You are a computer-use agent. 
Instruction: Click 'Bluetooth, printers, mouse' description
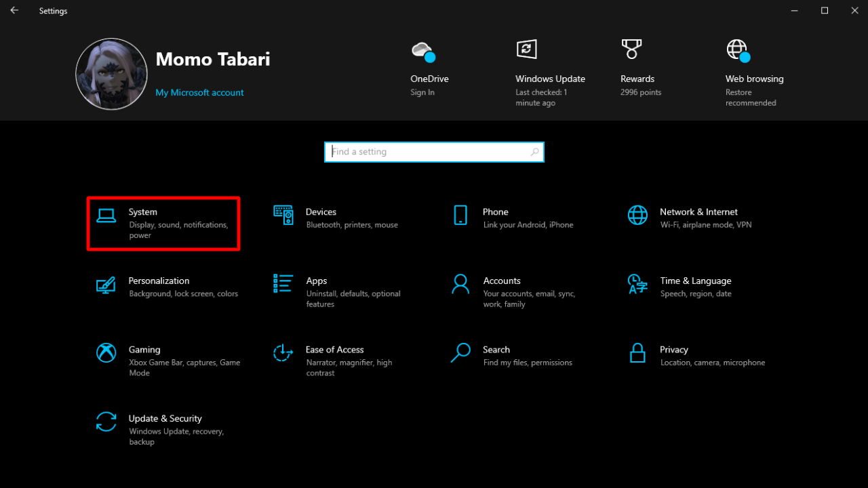coord(352,225)
